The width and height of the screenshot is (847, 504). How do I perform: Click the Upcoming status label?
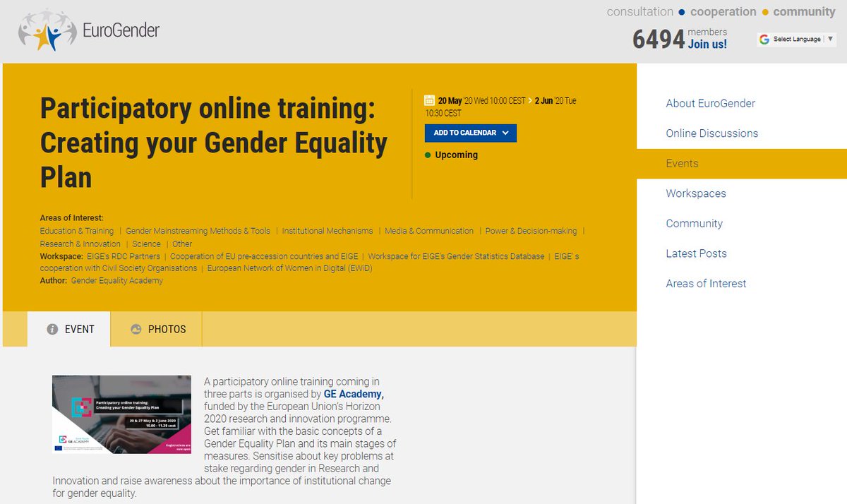tap(456, 155)
